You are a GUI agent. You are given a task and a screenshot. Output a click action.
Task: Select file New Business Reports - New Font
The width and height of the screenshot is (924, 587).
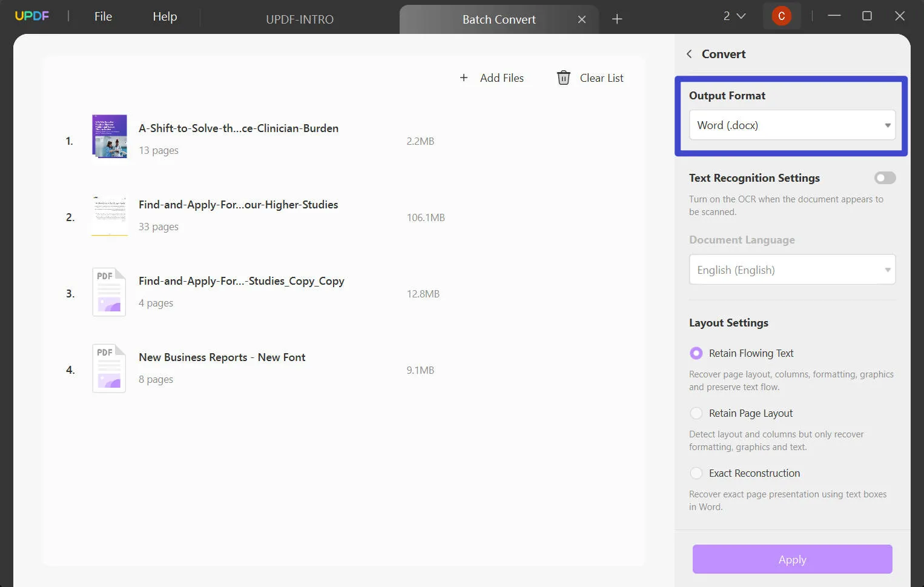point(222,357)
